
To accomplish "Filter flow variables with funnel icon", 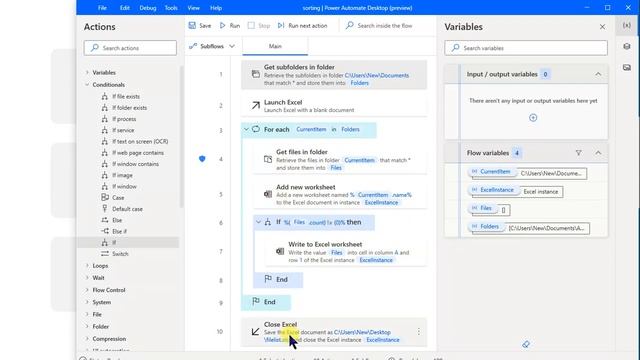I will [x=578, y=153].
